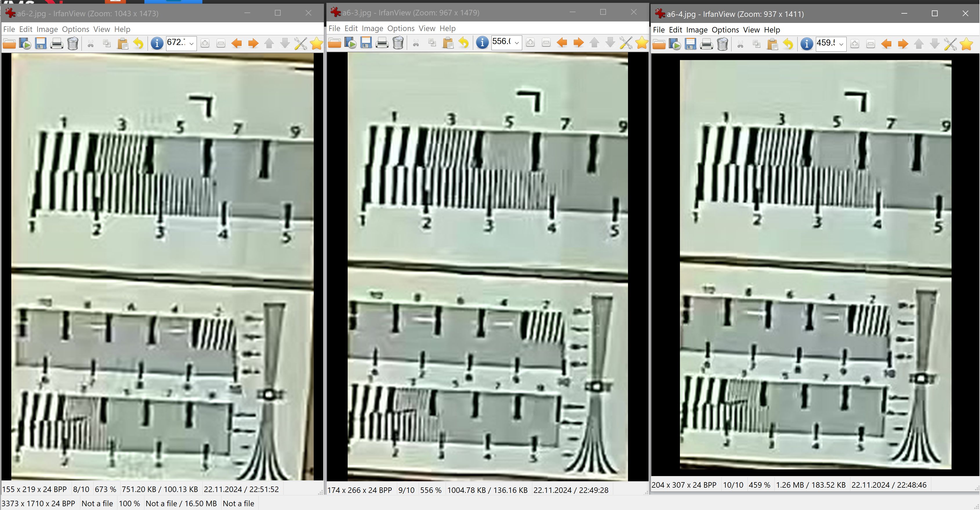Expand zoom dropdown in a6-2.jpg window

192,44
